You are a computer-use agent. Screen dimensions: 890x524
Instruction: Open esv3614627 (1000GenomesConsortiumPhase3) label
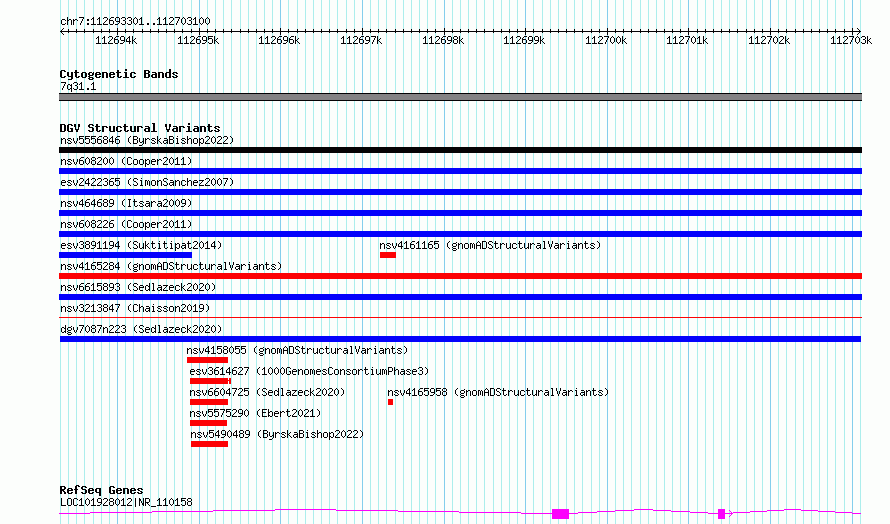click(x=309, y=371)
